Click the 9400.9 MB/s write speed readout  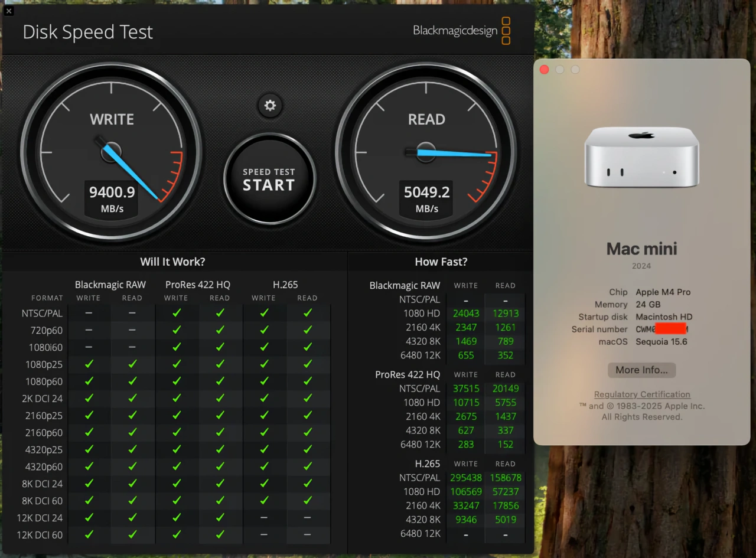111,198
